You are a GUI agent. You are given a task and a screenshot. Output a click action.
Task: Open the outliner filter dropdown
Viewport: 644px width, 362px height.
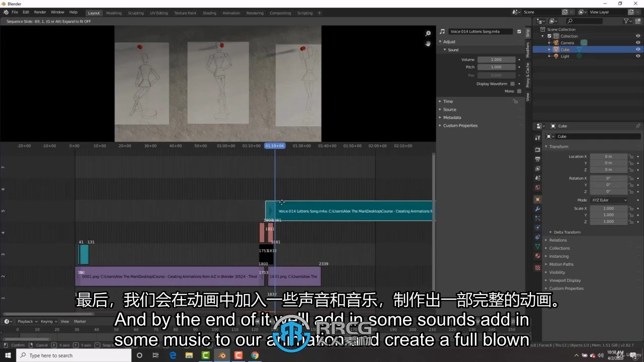tap(627, 21)
